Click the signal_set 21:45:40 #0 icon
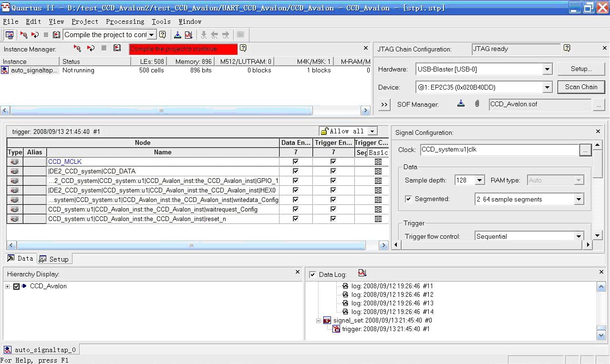The height and width of the screenshot is (364, 610). [x=327, y=321]
